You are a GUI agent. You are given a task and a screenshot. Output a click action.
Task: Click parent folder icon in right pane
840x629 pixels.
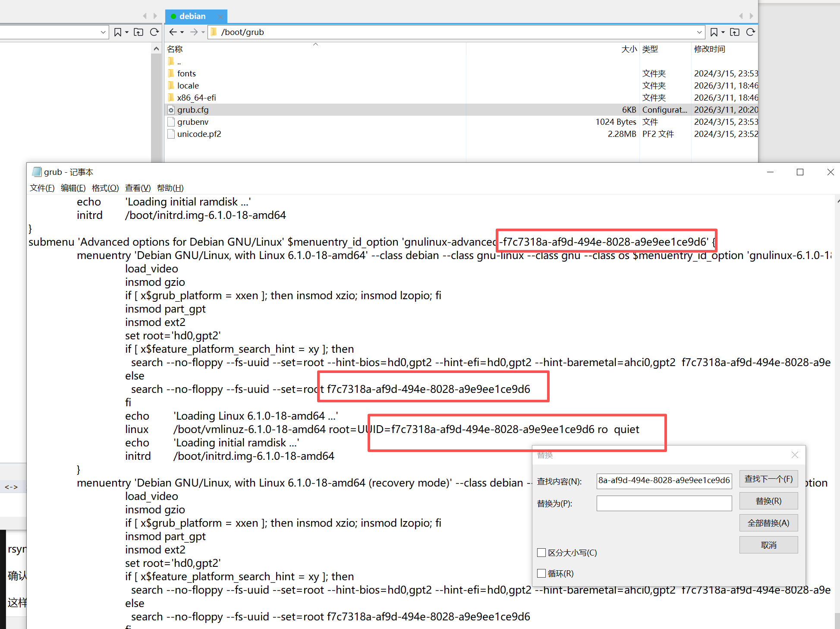pos(735,32)
